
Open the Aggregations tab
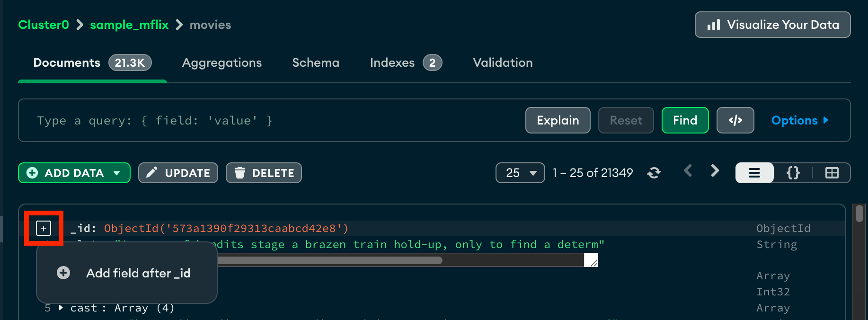tap(221, 62)
